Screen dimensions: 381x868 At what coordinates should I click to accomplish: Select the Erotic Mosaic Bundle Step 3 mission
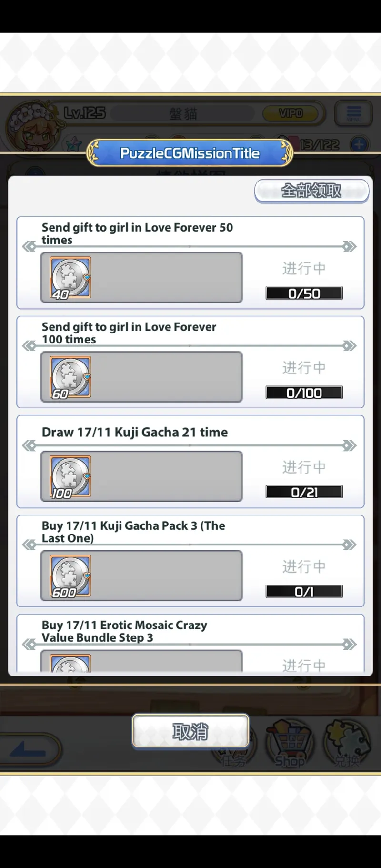tap(190, 643)
